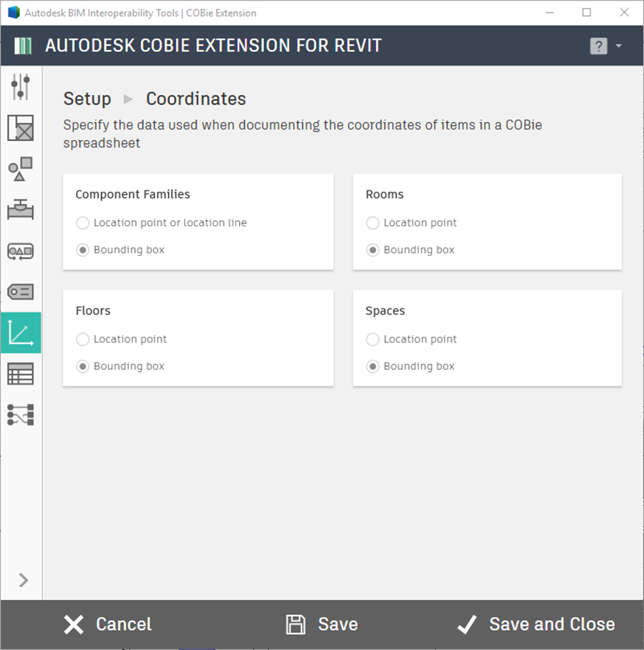644x650 pixels.
Task: Click the Save button
Action: [x=322, y=624]
